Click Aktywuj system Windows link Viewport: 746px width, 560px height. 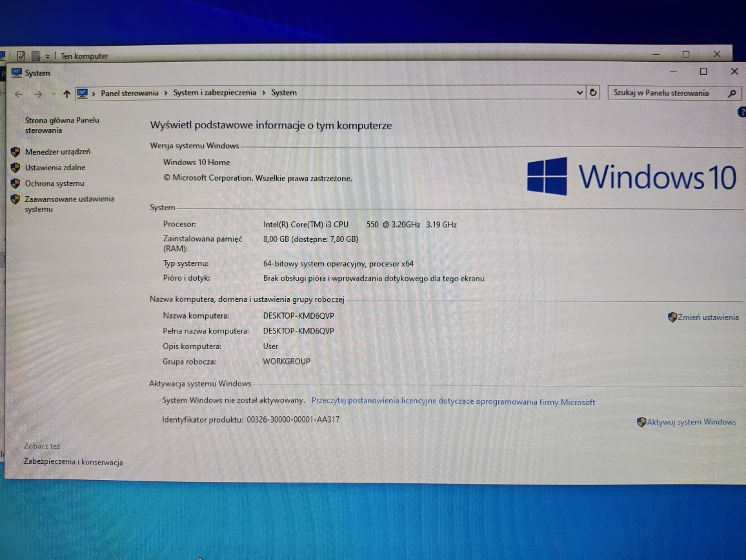(691, 421)
